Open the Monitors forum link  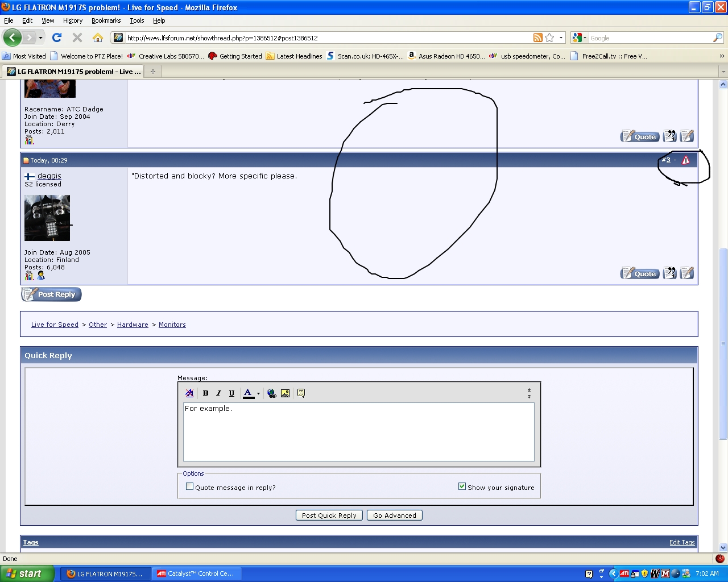point(172,325)
